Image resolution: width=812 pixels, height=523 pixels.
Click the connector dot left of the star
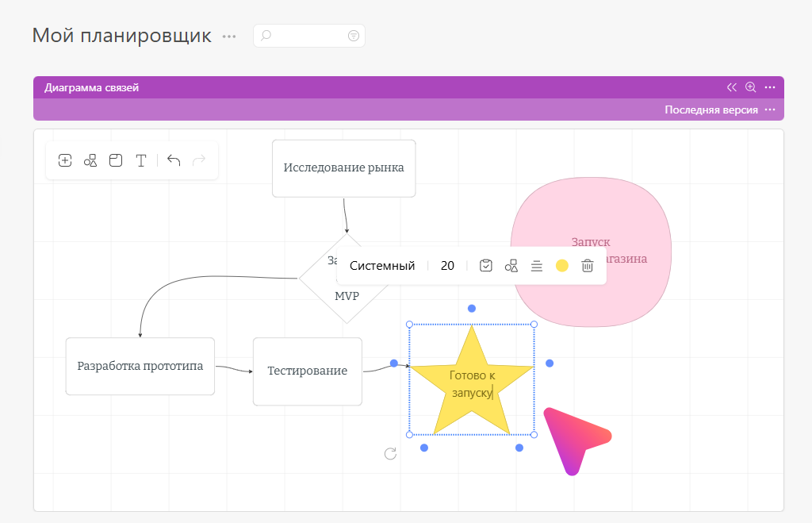[393, 363]
